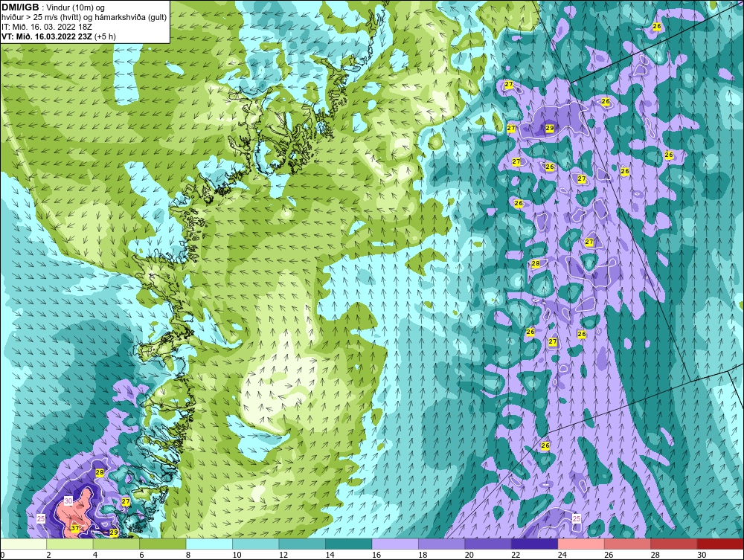Click the white "25" contour label near the bottom right
Viewport: 744px width, 560px height.
pyautogui.click(x=577, y=518)
